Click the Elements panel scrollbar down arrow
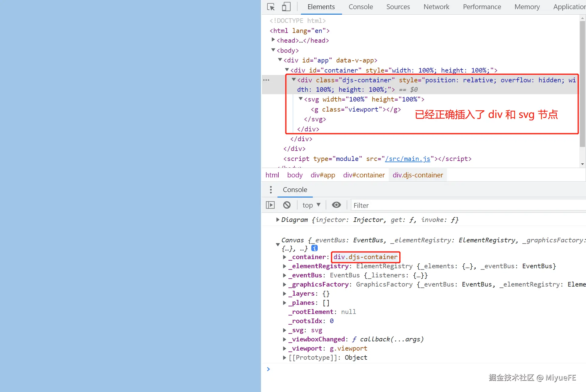Image resolution: width=586 pixels, height=392 pixels. pyautogui.click(x=582, y=164)
